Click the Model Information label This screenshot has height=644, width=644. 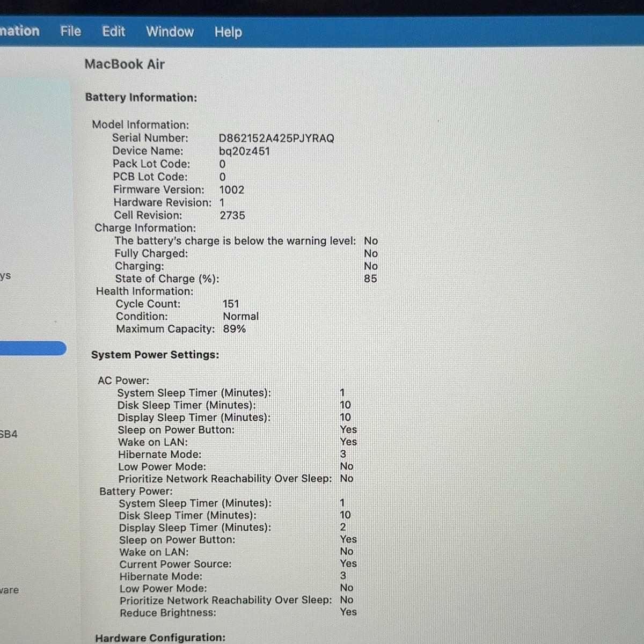coord(141,125)
